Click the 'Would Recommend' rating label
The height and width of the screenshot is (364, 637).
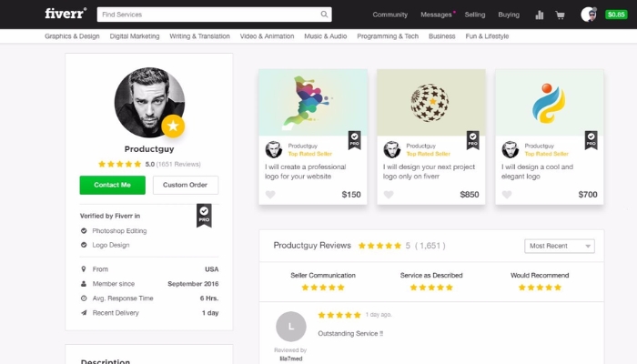tap(540, 275)
